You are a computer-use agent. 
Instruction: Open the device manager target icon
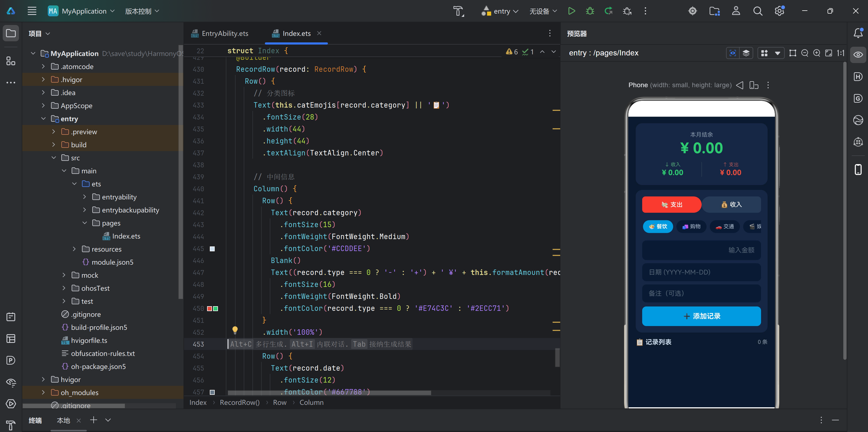692,11
